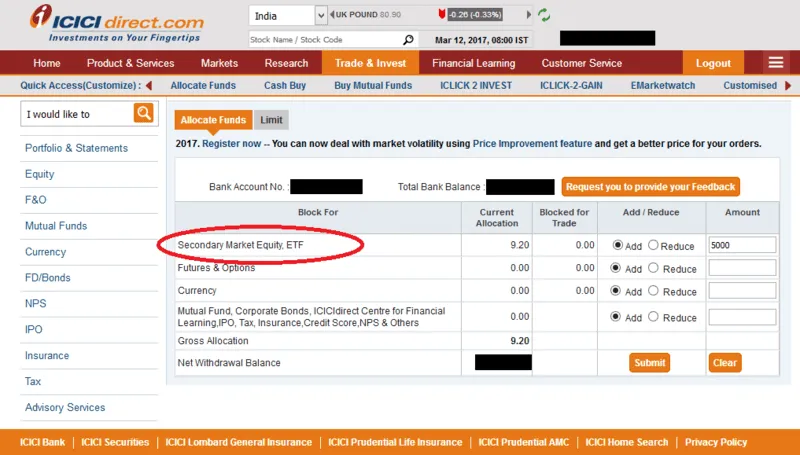Select Reduce for Secondary Market Equity
The image size is (800, 455).
(x=653, y=245)
